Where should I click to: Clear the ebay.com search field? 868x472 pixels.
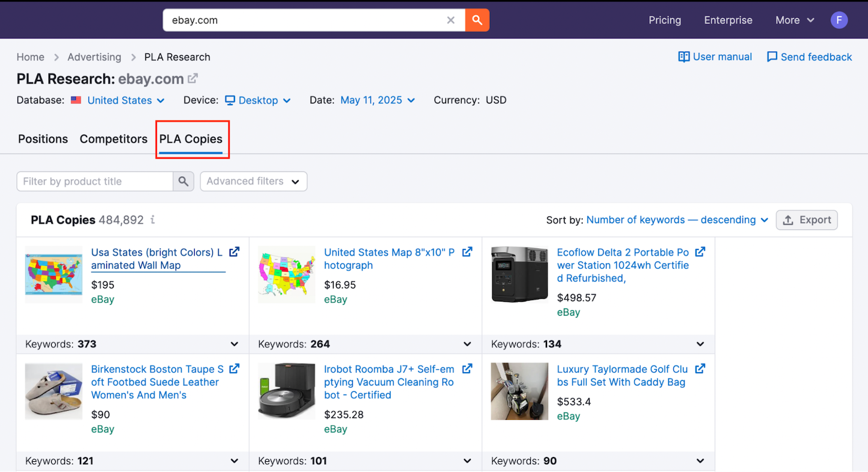[451, 20]
